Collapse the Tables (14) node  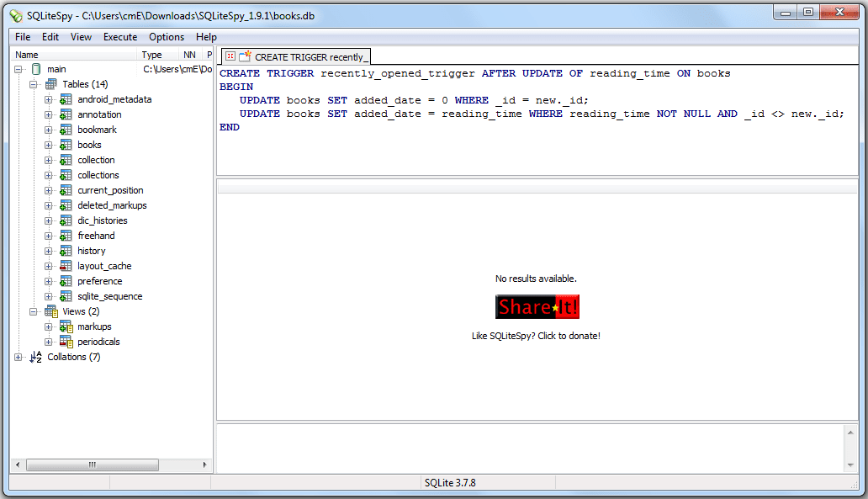33,84
